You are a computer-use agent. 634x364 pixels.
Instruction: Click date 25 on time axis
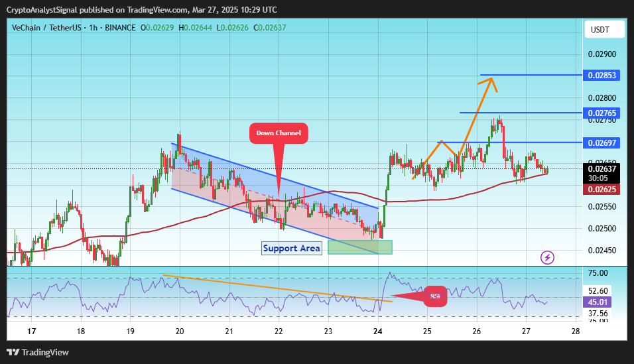click(x=427, y=332)
